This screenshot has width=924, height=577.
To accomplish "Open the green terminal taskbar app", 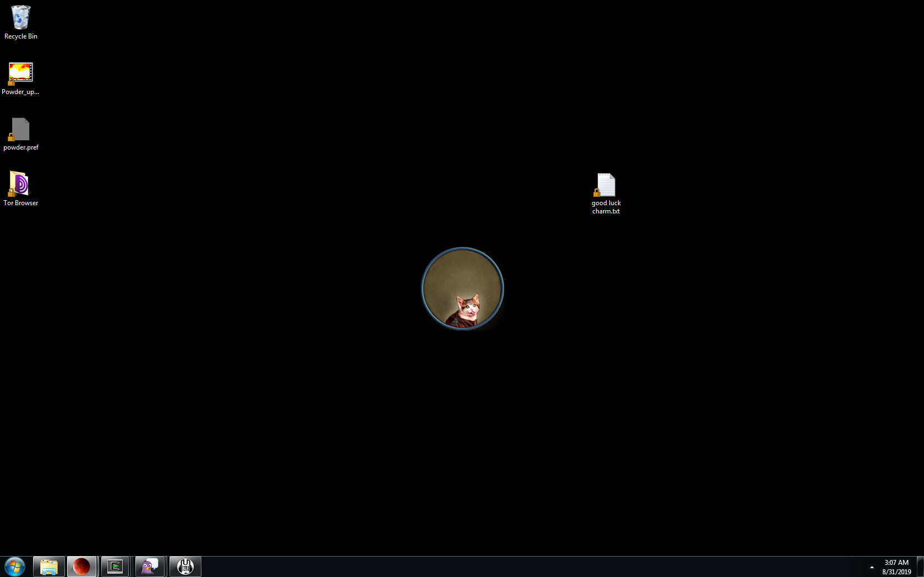I will tap(115, 567).
